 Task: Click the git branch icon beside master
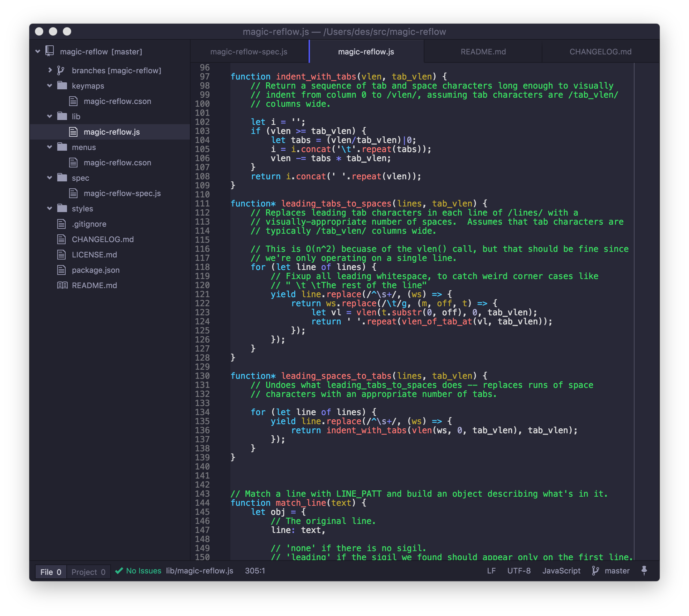pyautogui.click(x=595, y=571)
